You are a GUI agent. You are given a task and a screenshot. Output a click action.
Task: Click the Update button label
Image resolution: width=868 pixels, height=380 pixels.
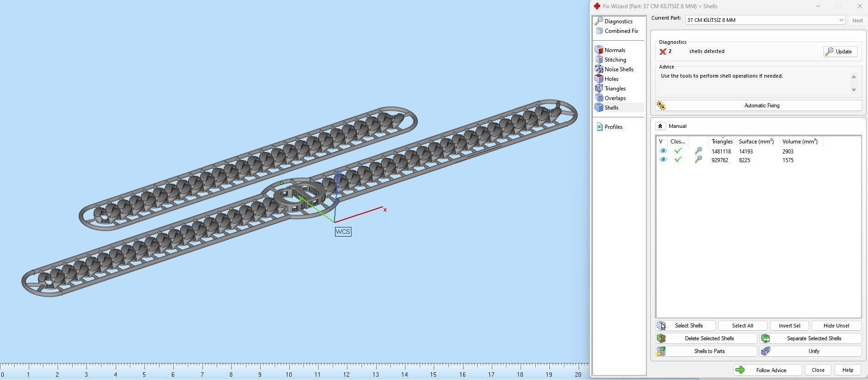point(844,52)
